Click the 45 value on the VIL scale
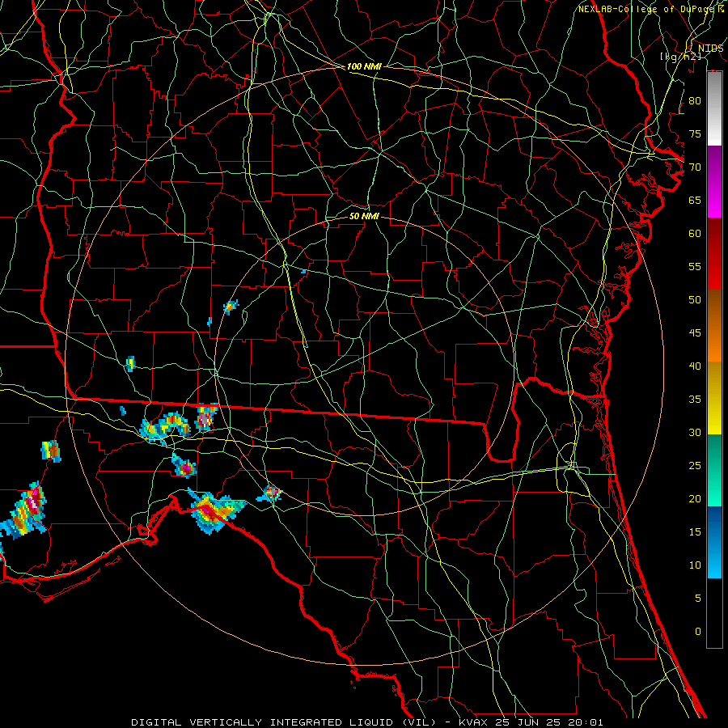728x728 pixels. coord(695,333)
